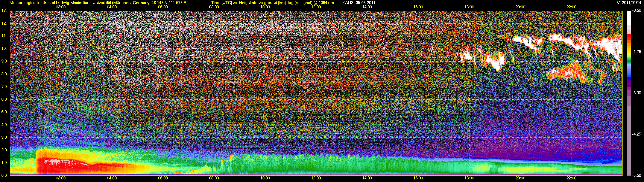Select the 08:00 label on the bottom time axis
Image resolution: width=644 pixels, height=182 pixels.
pos(214,178)
